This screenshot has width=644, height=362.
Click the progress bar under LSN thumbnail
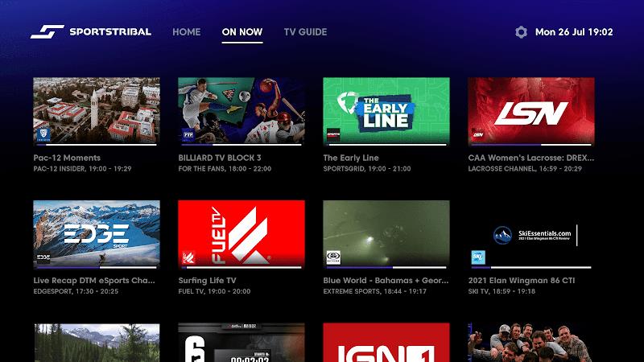(531, 145)
